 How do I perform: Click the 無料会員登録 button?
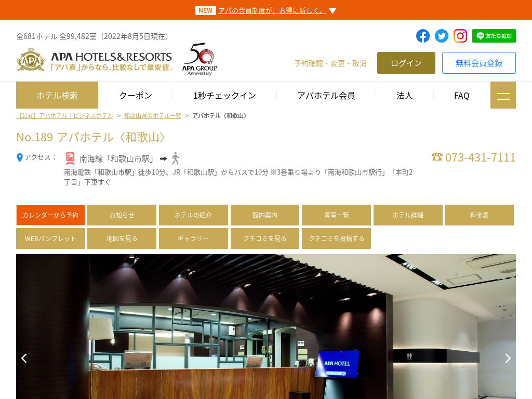tap(478, 63)
